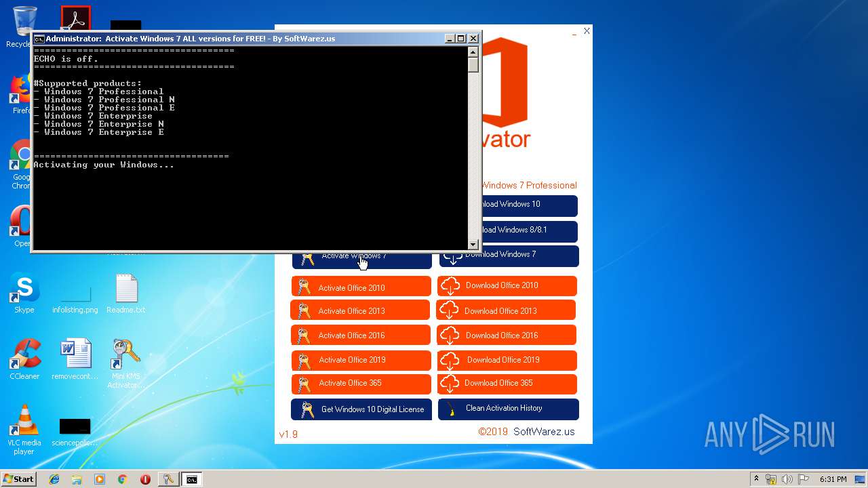Open the Opera desktop shortcut
This screenshot has width=868, height=488.
(20, 226)
